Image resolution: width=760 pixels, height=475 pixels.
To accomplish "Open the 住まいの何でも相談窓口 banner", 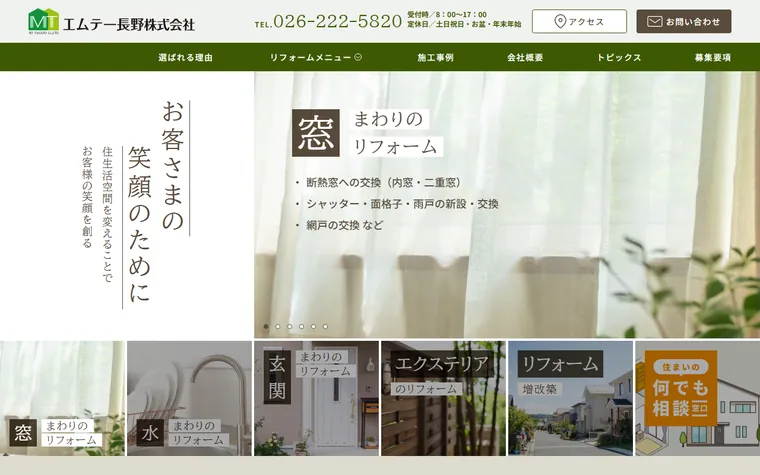I will click(x=697, y=398).
